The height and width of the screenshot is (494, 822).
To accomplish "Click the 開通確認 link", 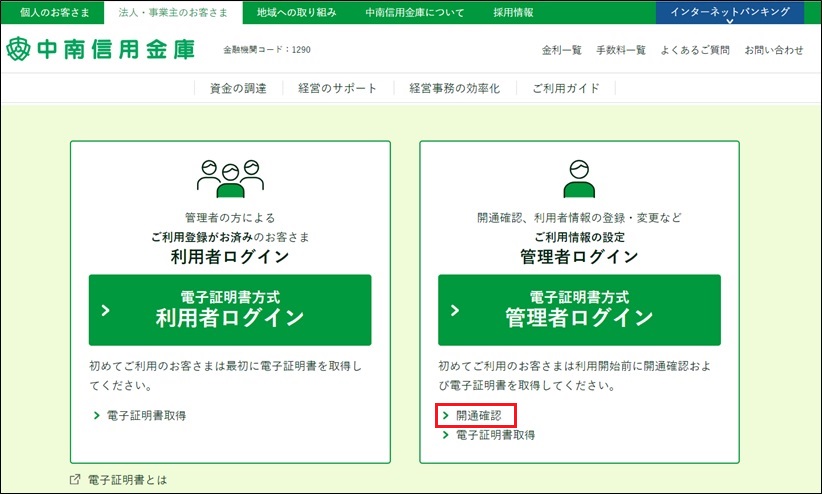I will click(x=478, y=415).
